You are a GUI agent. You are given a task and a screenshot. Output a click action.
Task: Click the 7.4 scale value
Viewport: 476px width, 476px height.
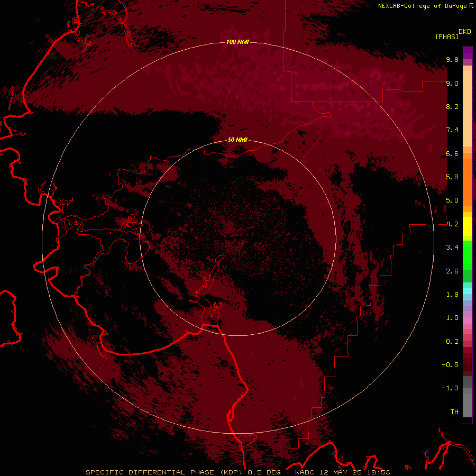tap(452, 130)
